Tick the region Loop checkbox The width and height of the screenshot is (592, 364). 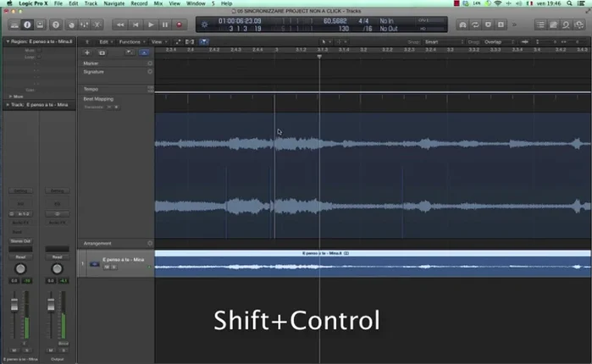(x=39, y=57)
